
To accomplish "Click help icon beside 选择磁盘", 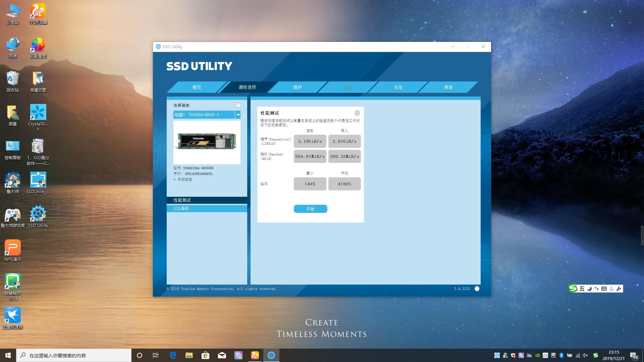I will click(x=238, y=105).
